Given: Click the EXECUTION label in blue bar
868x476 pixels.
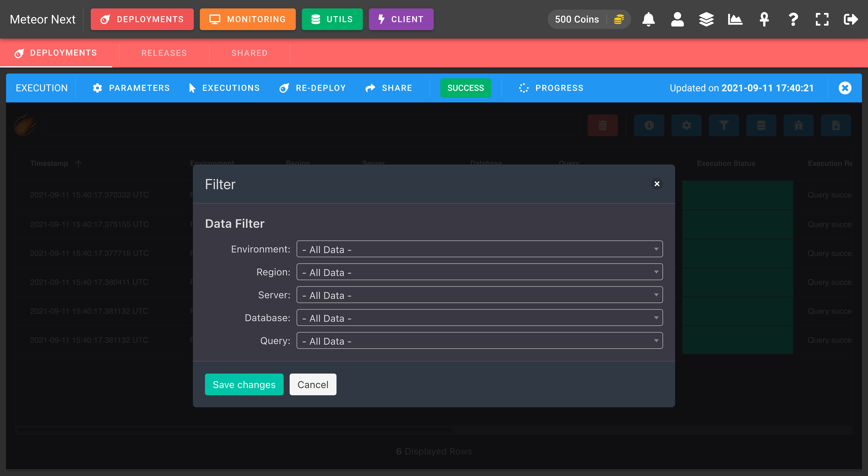Looking at the screenshot, I should [x=41, y=88].
